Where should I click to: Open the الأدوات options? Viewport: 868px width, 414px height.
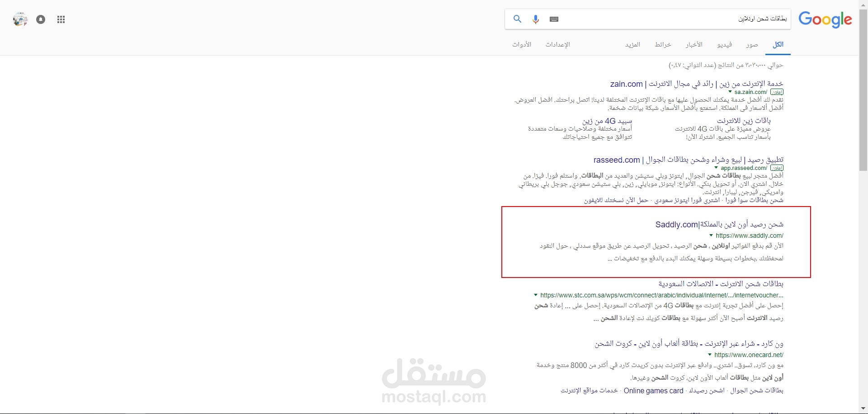[x=522, y=44]
